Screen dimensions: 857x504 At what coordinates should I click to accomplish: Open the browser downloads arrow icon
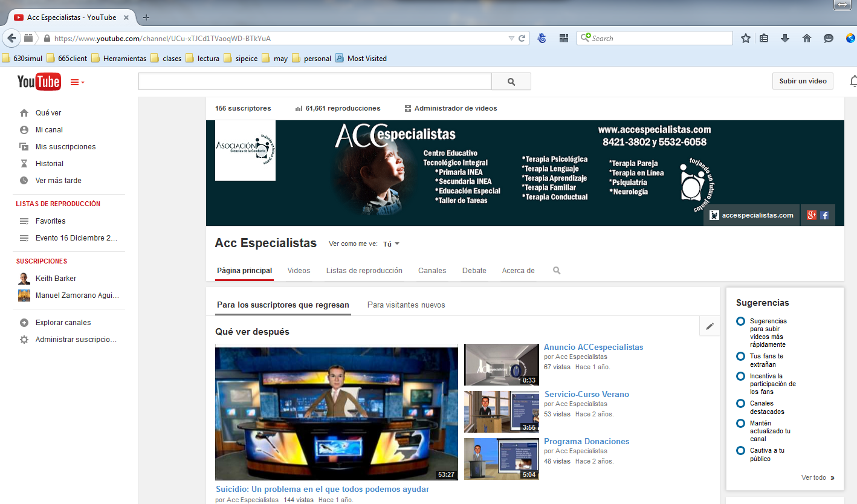785,38
